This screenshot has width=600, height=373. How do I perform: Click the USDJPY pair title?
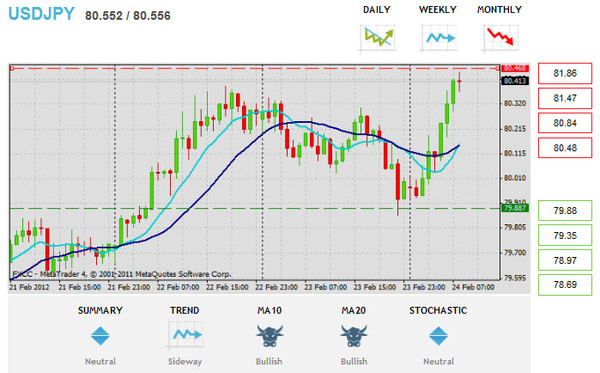(x=41, y=14)
